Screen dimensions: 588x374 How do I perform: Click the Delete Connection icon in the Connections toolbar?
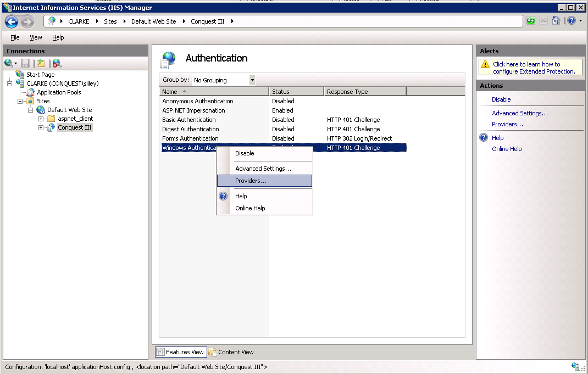pos(57,63)
